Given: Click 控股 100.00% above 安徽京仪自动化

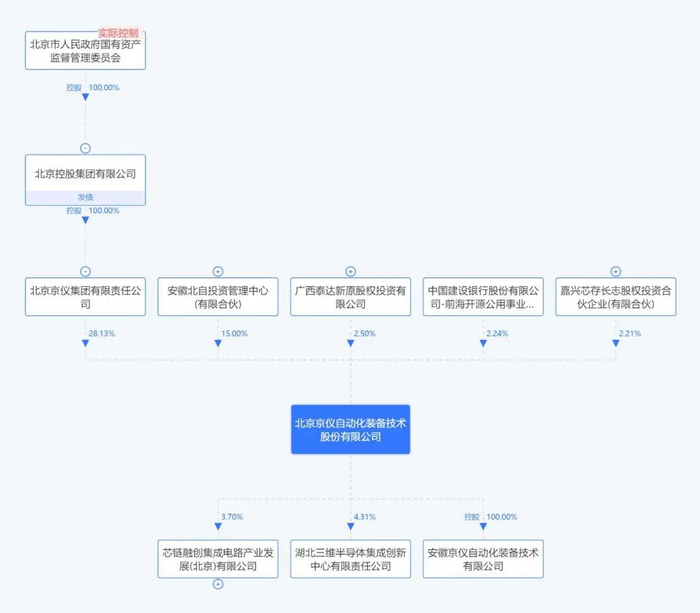Looking at the screenshot, I should (491, 517).
